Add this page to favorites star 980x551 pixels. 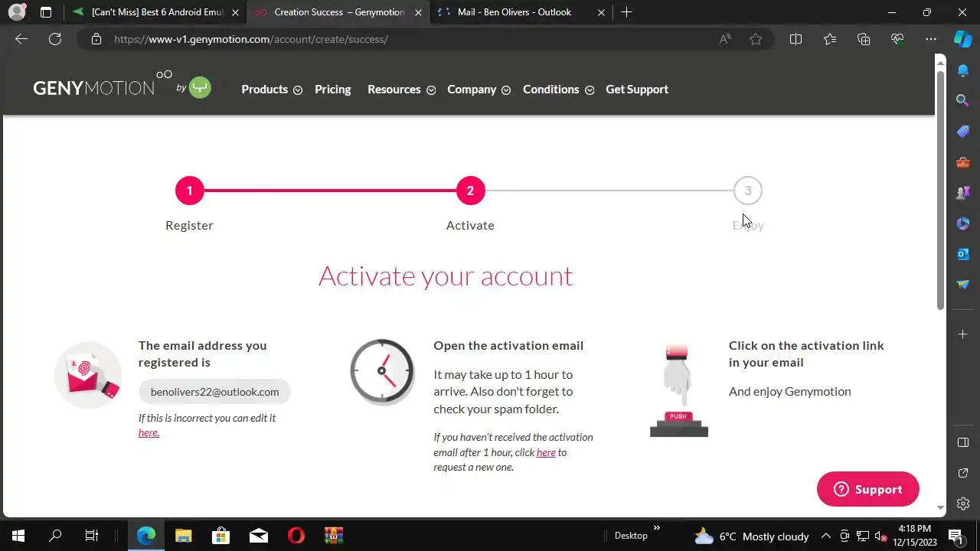(756, 39)
